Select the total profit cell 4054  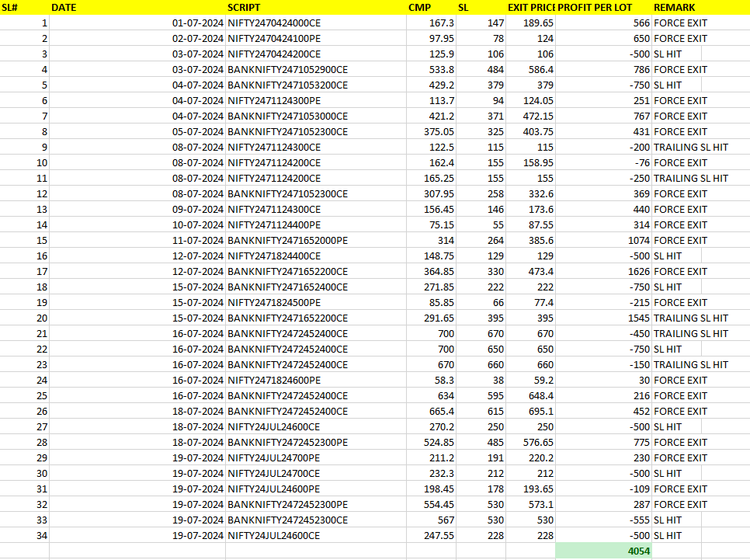[603, 551]
